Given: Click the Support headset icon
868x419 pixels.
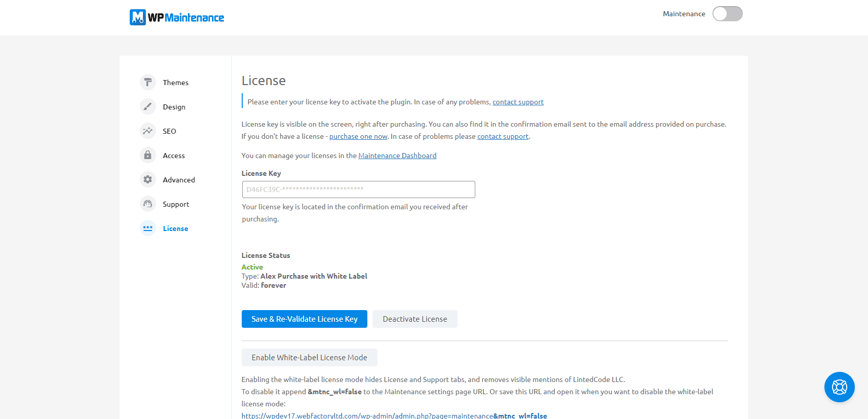Looking at the screenshot, I should 147,204.
